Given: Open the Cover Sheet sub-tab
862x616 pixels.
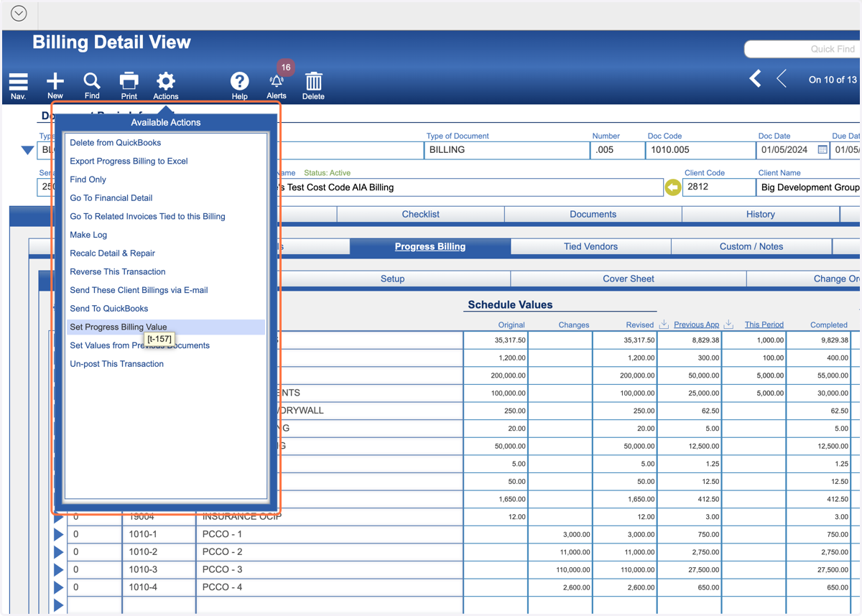Looking at the screenshot, I should point(629,279).
